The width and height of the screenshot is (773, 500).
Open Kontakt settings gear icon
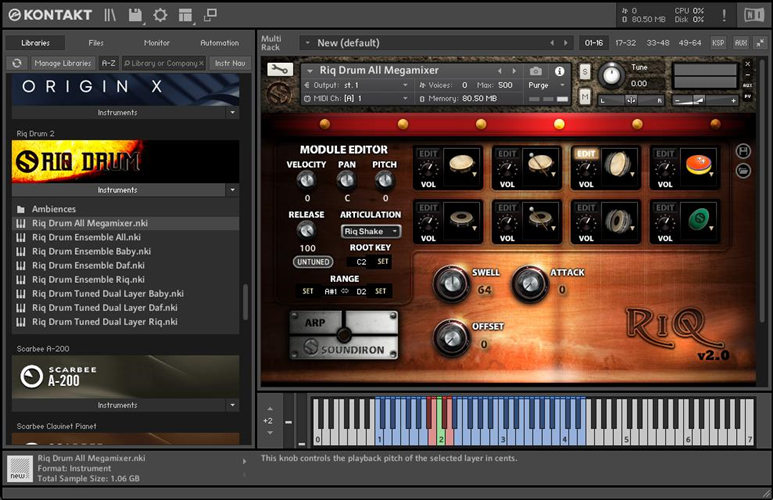159,15
